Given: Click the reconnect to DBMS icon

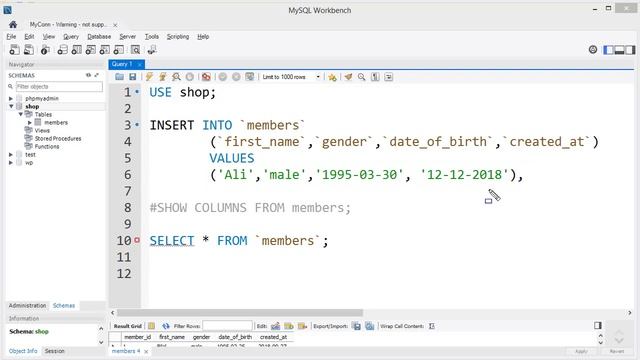Looking at the screenshot, I should click(152, 50).
